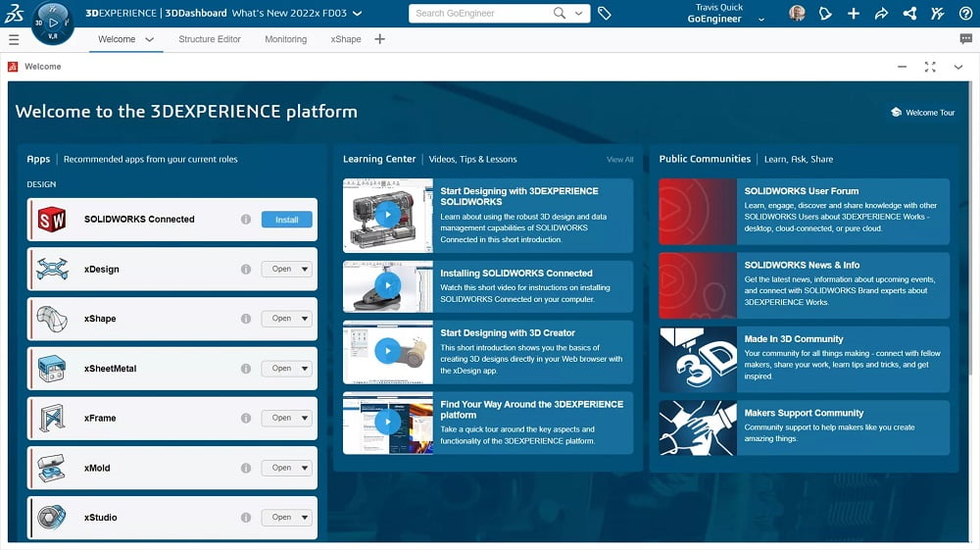Screen dimensions: 980x550
Task: Click the xShape app icon
Action: click(x=52, y=319)
